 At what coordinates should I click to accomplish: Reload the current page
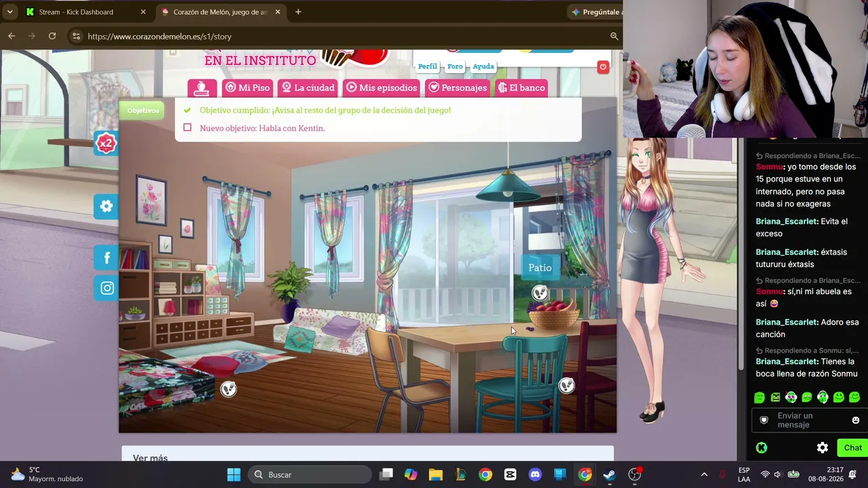[x=52, y=37]
